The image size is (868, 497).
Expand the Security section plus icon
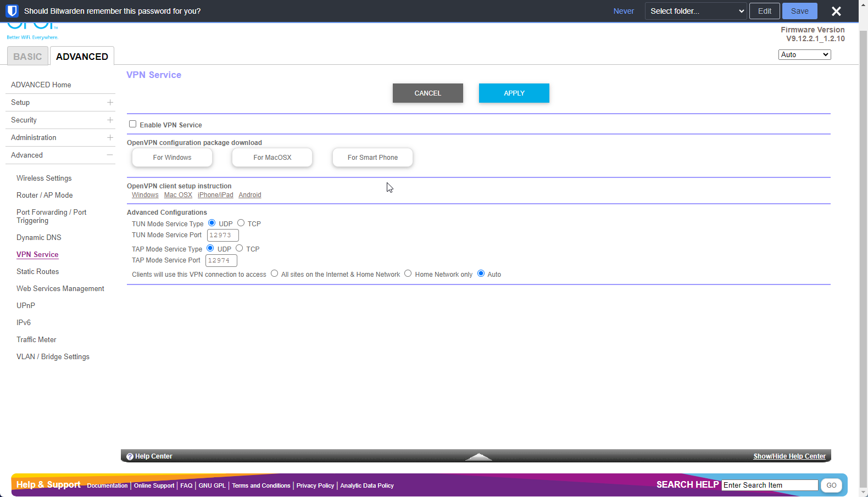click(110, 120)
